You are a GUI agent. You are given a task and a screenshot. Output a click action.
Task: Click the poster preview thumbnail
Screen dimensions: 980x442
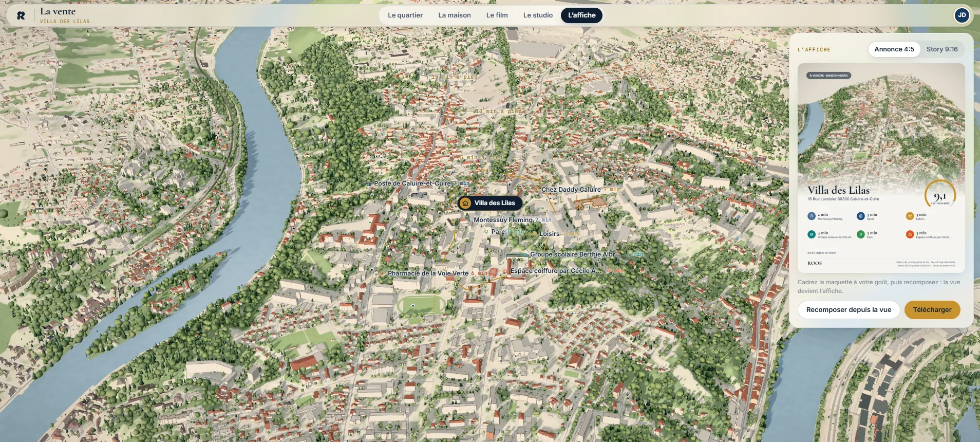[x=881, y=168]
